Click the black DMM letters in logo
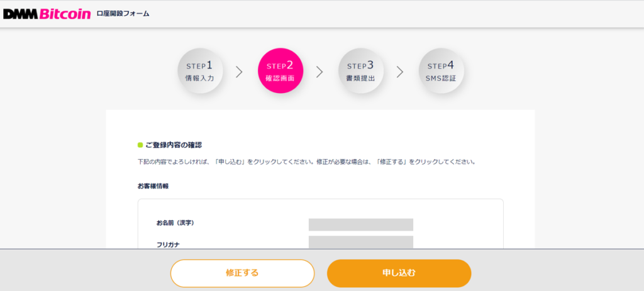The image size is (644, 291). click(x=21, y=14)
